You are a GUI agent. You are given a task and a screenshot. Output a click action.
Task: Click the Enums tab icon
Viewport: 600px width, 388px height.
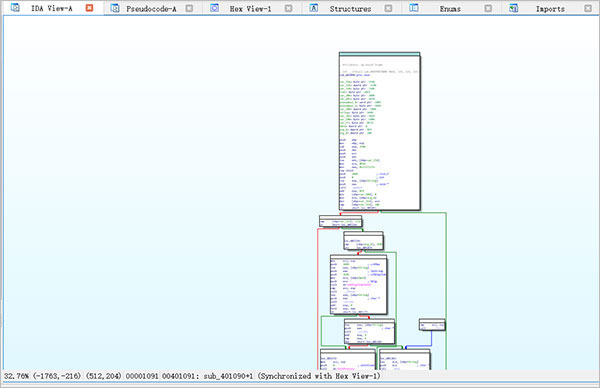point(414,8)
